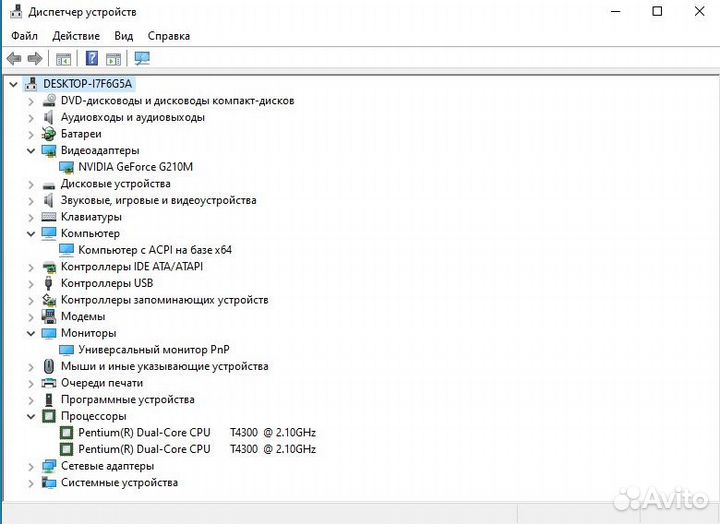Open the Help question-mark toolbar icon
The image size is (720, 524).
click(92, 58)
